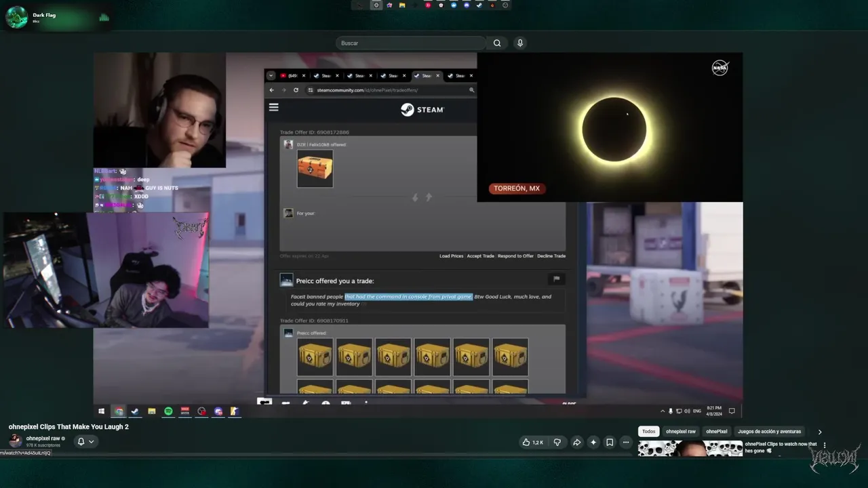This screenshot has width=868, height=488.
Task: Click the Chrome icon in the video taskbar
Action: (x=119, y=411)
